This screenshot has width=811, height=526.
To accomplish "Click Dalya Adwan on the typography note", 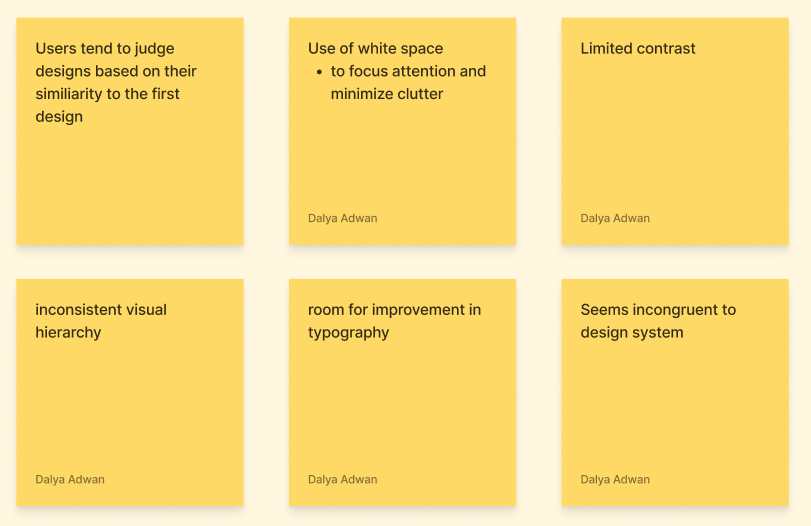I will click(x=342, y=479).
